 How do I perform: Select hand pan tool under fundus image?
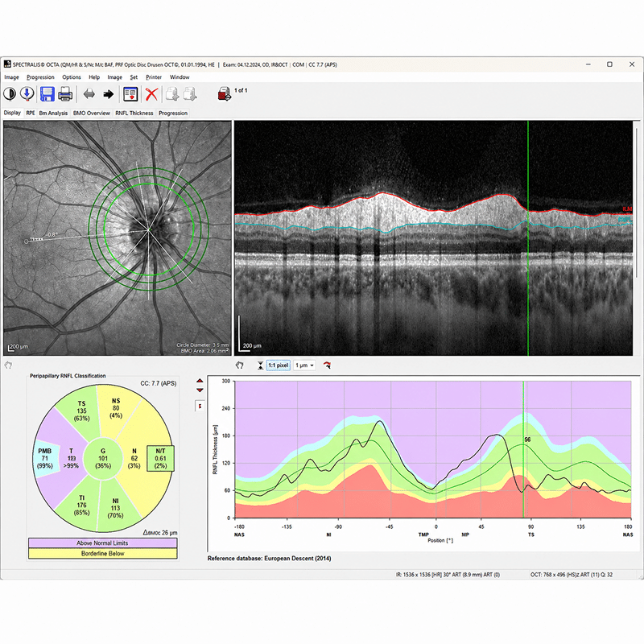click(x=8, y=365)
